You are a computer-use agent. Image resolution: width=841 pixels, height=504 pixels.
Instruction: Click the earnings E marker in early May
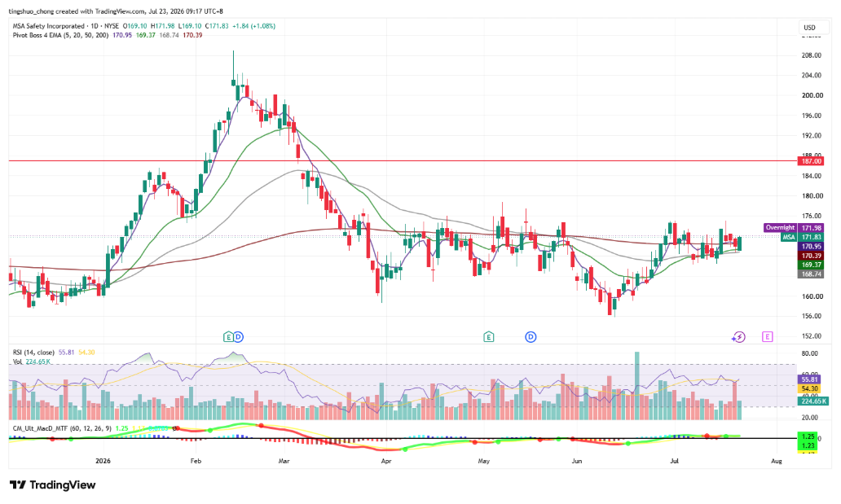[488, 337]
